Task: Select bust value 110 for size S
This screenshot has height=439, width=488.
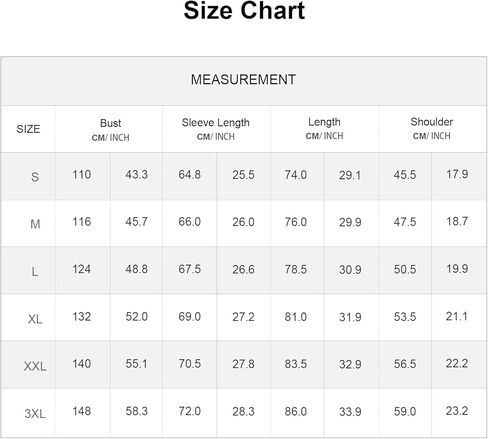Action: point(82,175)
